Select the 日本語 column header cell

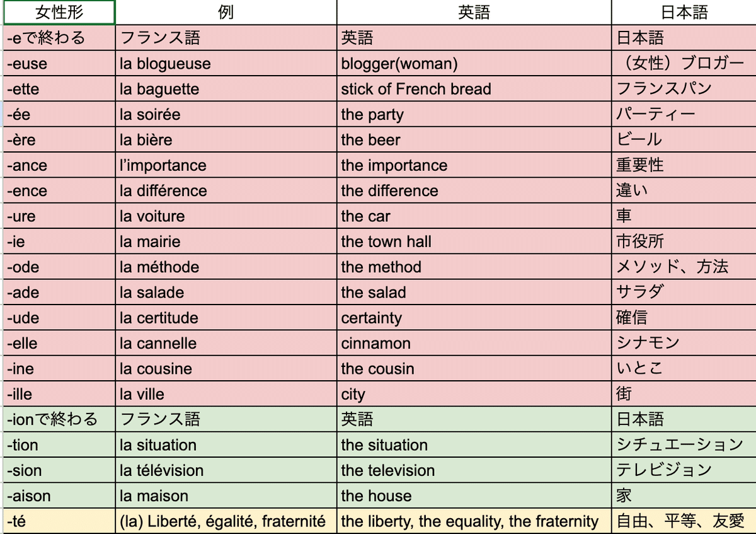tap(684, 13)
